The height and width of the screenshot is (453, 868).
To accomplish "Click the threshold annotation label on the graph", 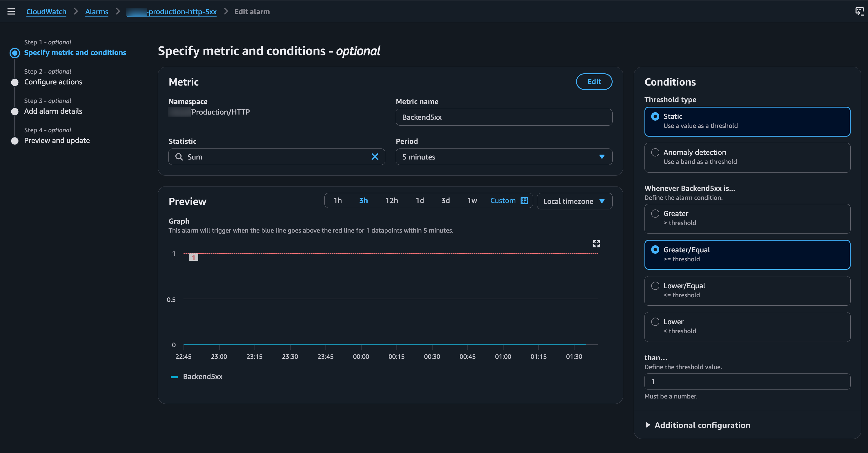I will click(x=193, y=257).
